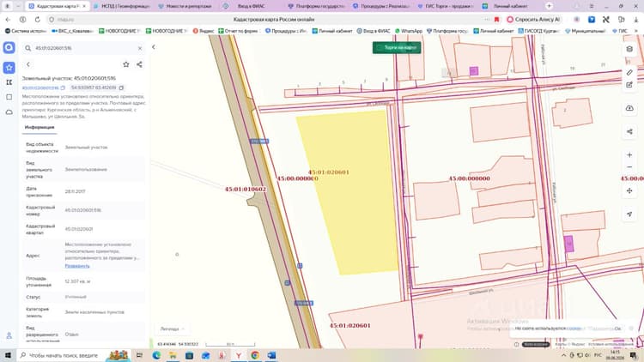
Task: Activate the draw-and-edit tool on the map
Action: pyautogui.click(x=629, y=85)
